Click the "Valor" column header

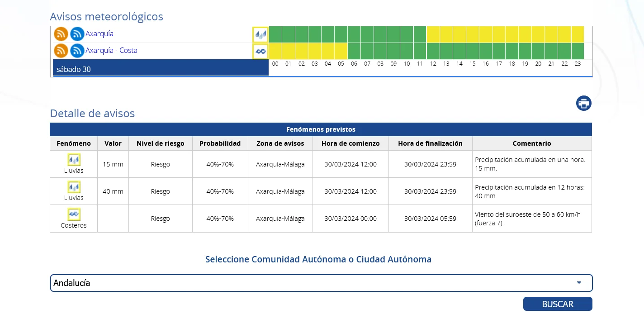click(113, 143)
